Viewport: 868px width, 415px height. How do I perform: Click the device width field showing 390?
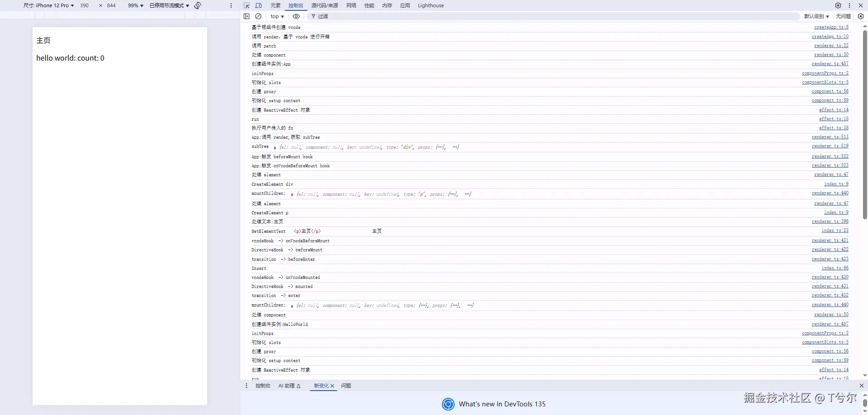coord(85,5)
